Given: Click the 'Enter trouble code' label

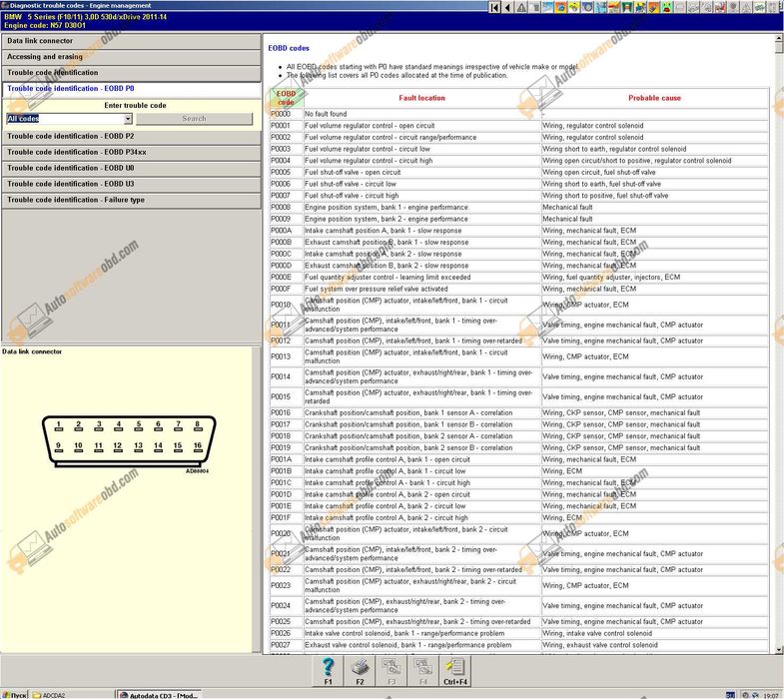Looking at the screenshot, I should coord(135,106).
